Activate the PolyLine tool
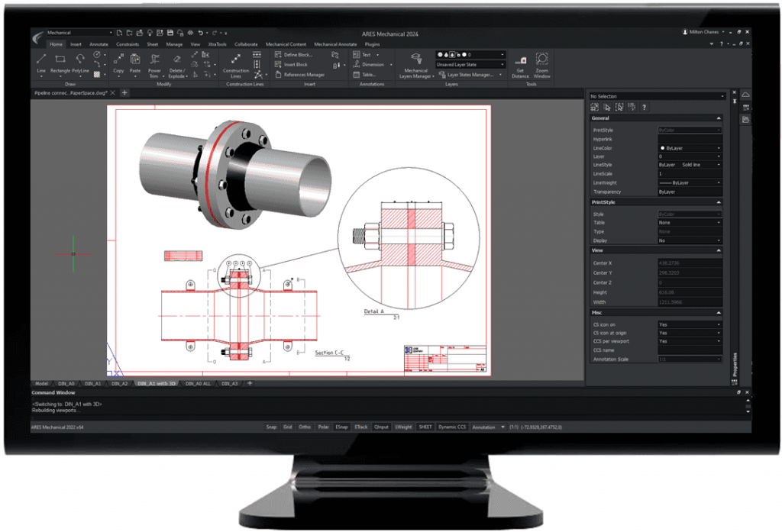Screen dimensions: 782x532 [x=81, y=62]
